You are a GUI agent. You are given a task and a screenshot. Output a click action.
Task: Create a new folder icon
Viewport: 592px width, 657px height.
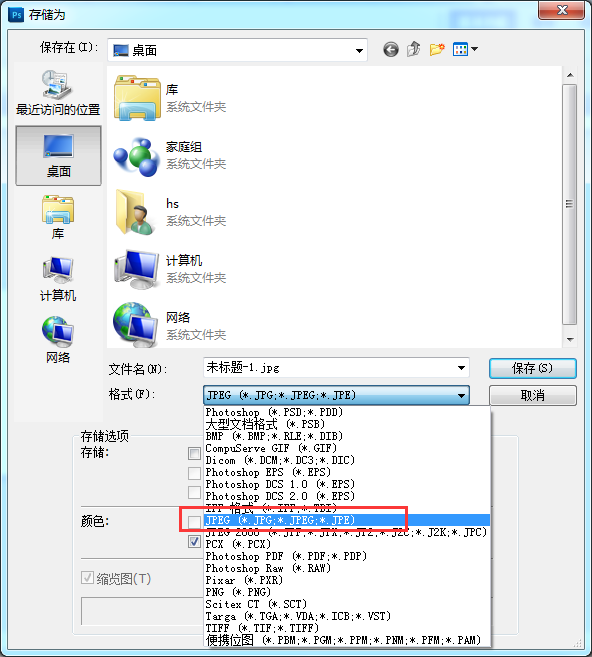[x=437, y=49]
